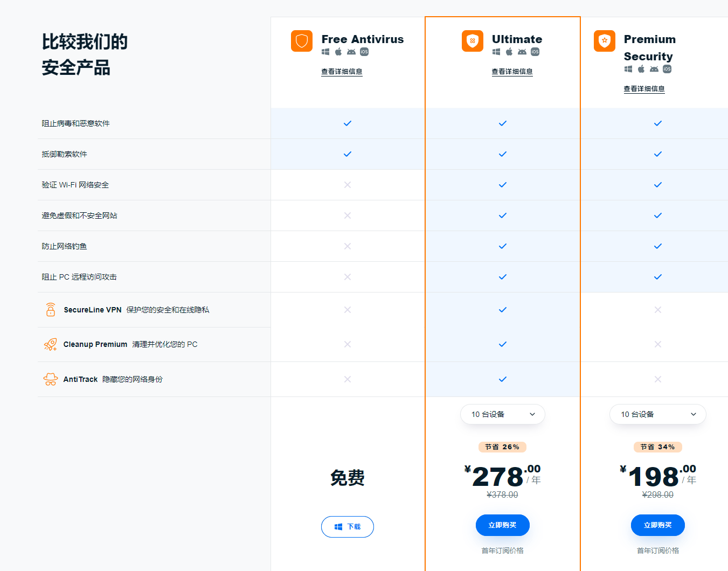Click Ultimate checkmark for 阻止 PC 远程访问攻击

pyautogui.click(x=503, y=277)
